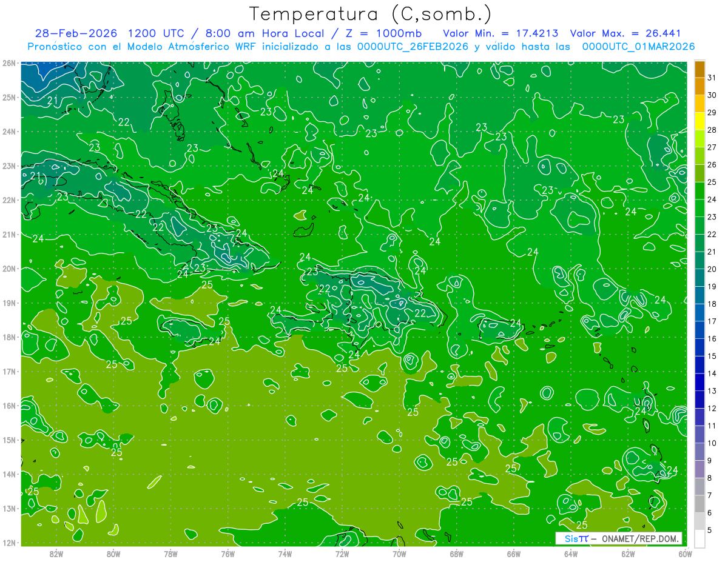Click the "26" label on the color scale
The width and height of the screenshot is (728, 562).
(712, 165)
